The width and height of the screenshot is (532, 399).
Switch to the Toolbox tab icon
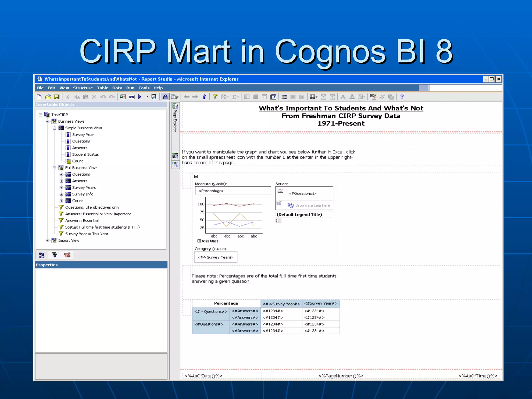click(x=68, y=255)
